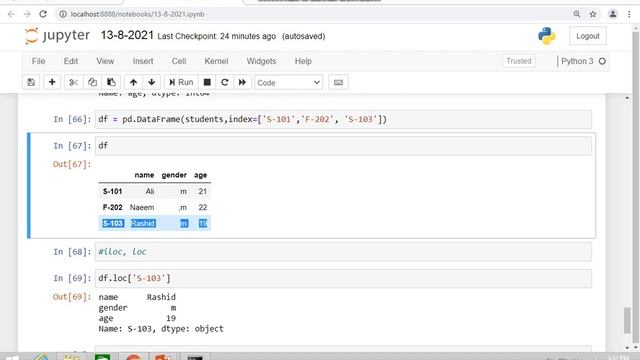The height and width of the screenshot is (360, 640).
Task: Open the Edit menu
Action: pos(71,61)
